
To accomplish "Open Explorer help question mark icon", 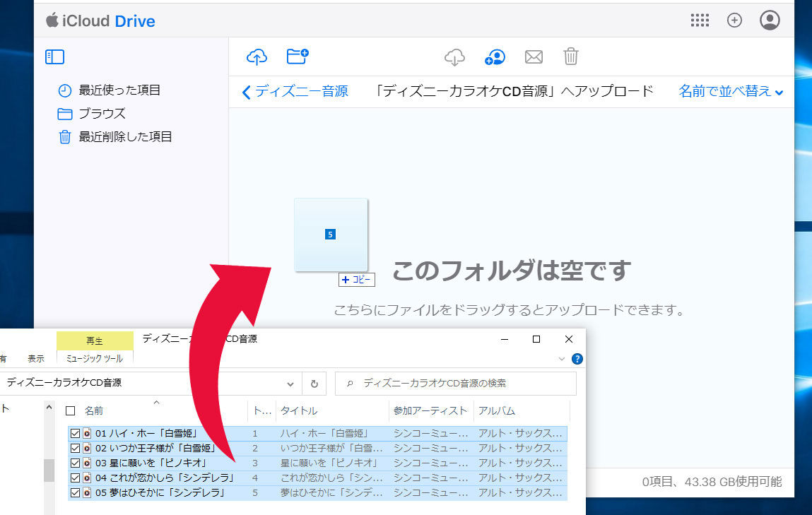I will 577,359.
